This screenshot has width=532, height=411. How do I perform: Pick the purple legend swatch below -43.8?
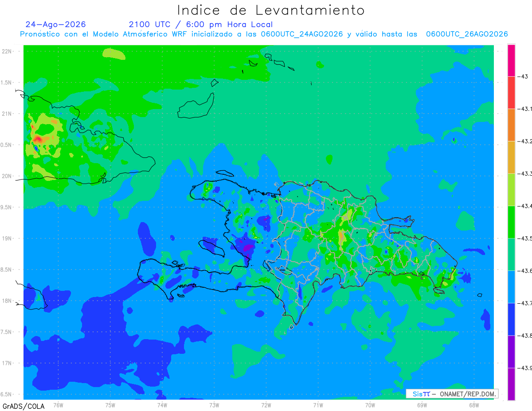[511, 352]
